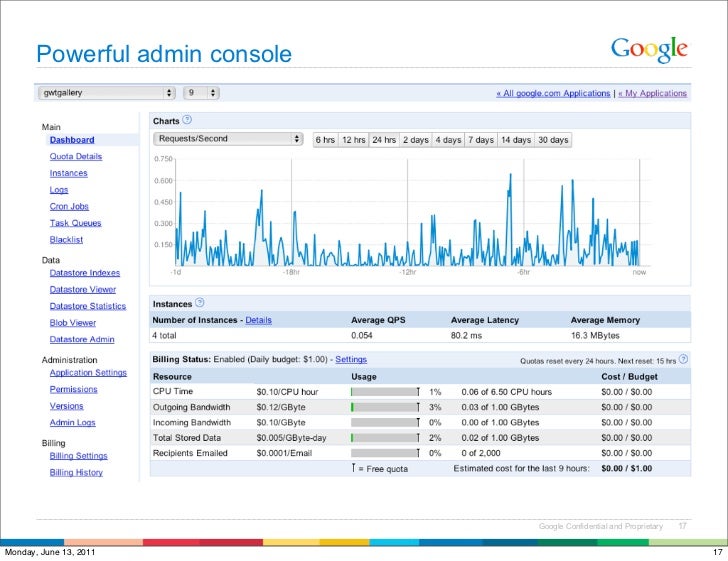View Billing History

(76, 473)
